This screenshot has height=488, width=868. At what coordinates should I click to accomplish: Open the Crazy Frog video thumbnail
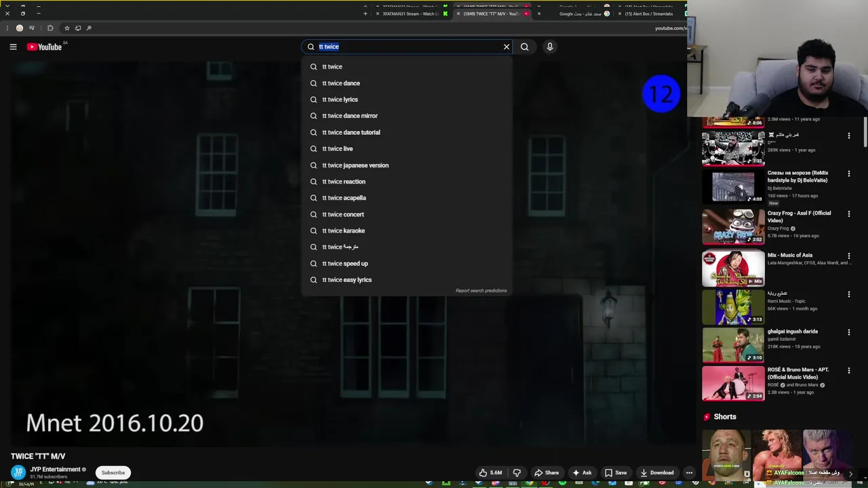[x=733, y=226]
